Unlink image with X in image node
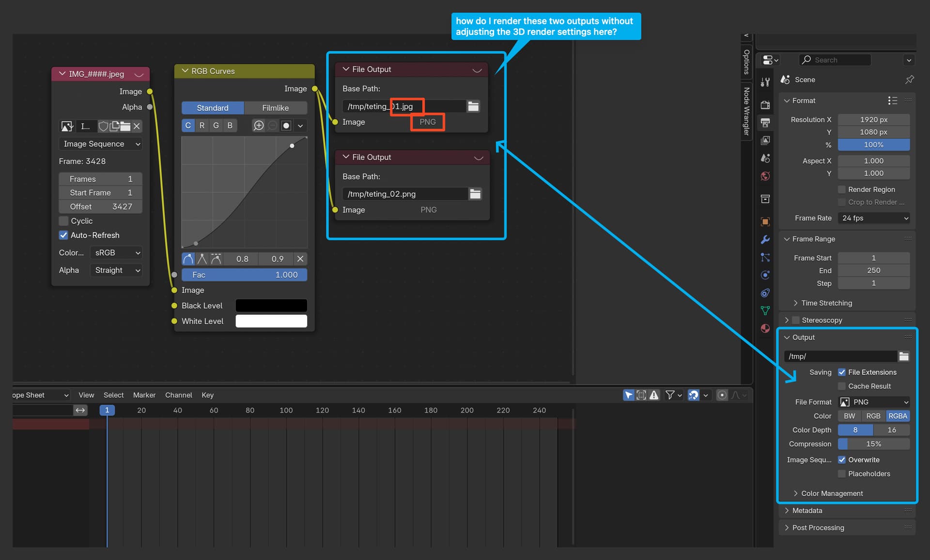Viewport: 930px width, 560px height. (x=137, y=126)
